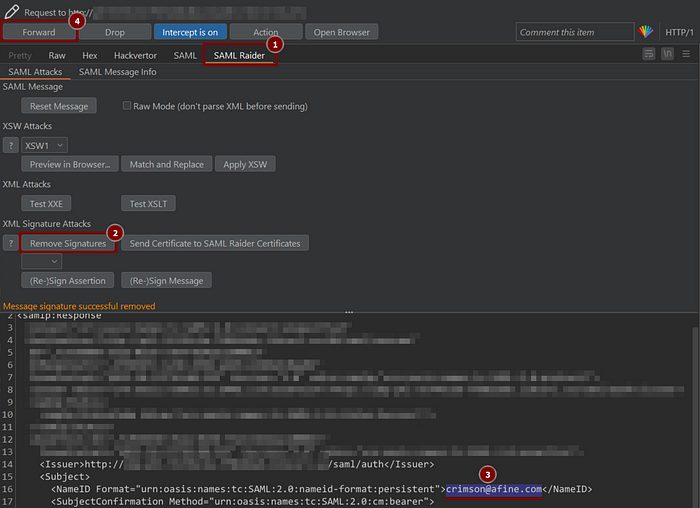This screenshot has width=700, height=508.
Task: Open the XSW1 attack type dropdown
Action: tap(44, 146)
